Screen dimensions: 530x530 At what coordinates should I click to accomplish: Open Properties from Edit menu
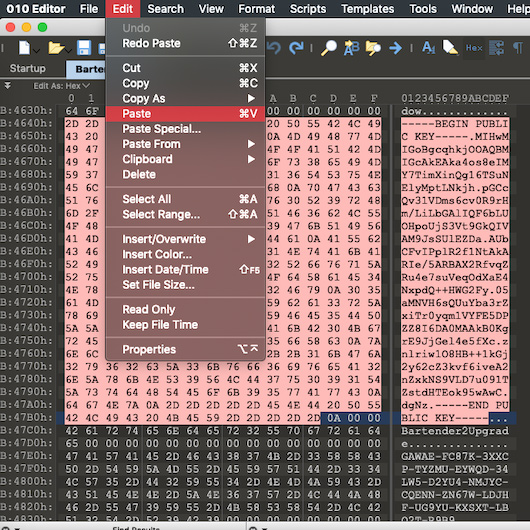[185, 350]
